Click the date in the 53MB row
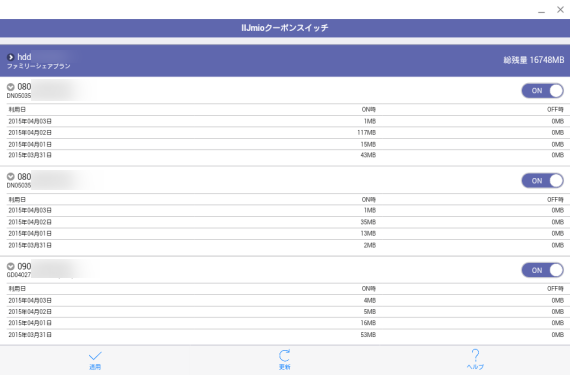The image size is (570, 375). click(30, 335)
